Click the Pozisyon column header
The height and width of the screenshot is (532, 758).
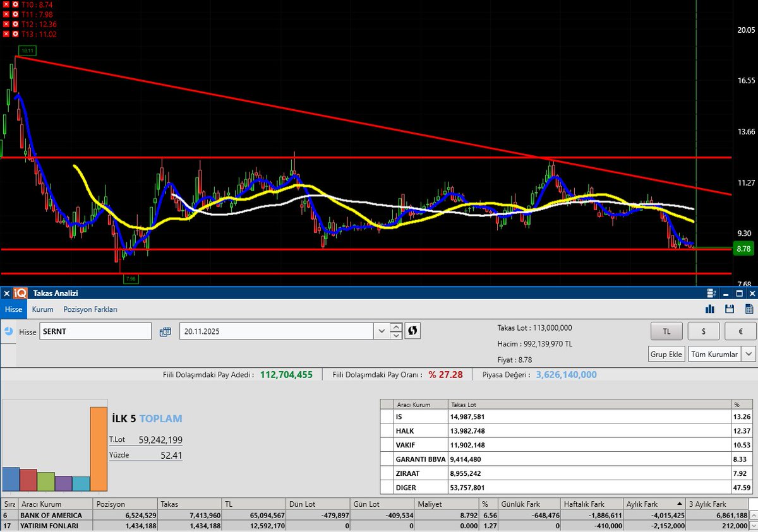click(x=125, y=504)
